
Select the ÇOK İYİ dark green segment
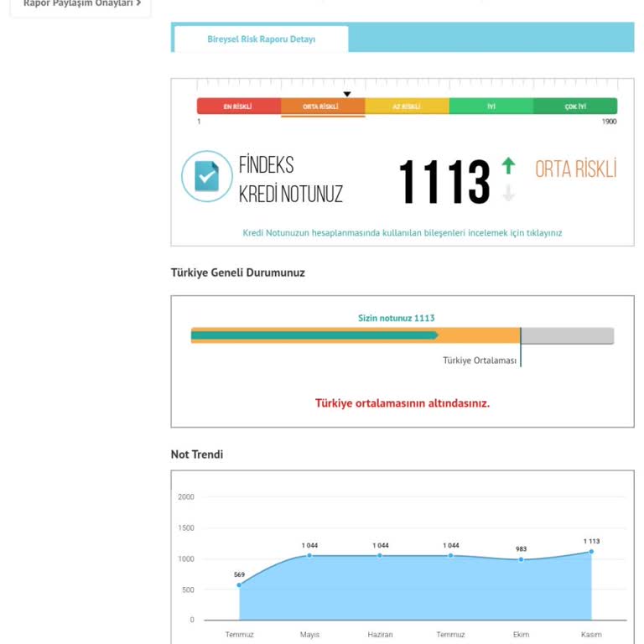point(575,106)
